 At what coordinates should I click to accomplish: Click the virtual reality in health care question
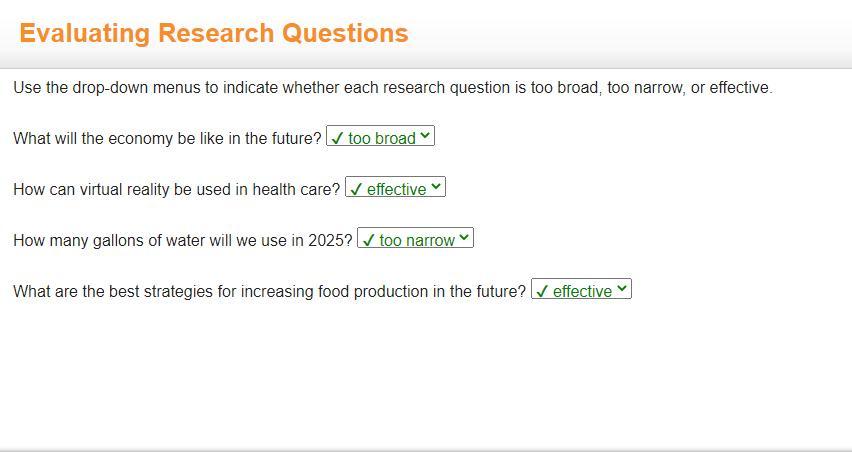[x=176, y=189]
